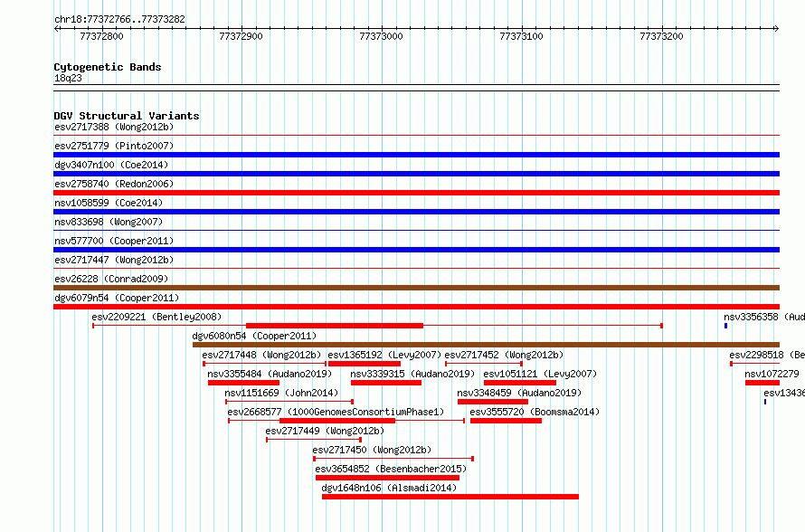Click the 77373000 ruler position
This screenshot has height=532, width=805.
381,36
